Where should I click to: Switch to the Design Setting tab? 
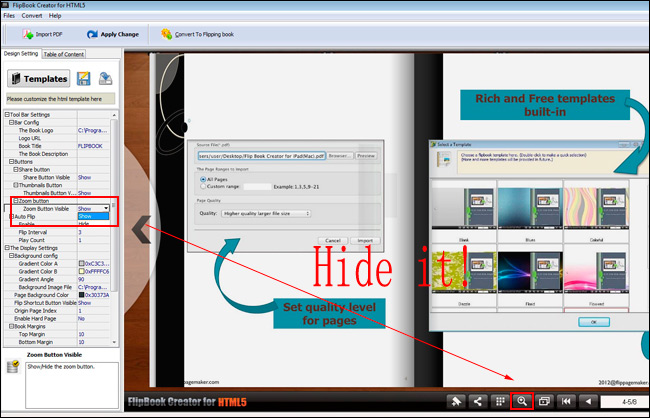click(x=21, y=53)
